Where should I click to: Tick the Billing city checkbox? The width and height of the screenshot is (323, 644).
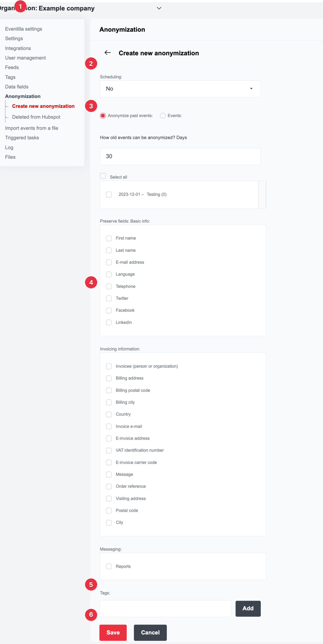109,402
